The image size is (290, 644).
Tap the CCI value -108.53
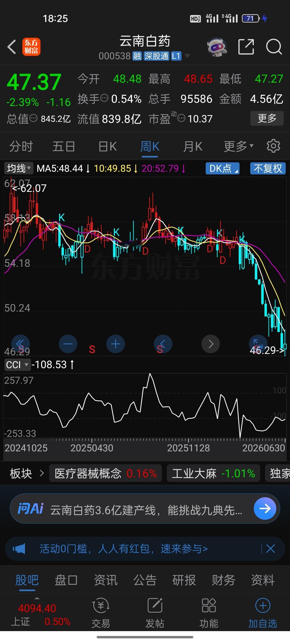[49, 365]
